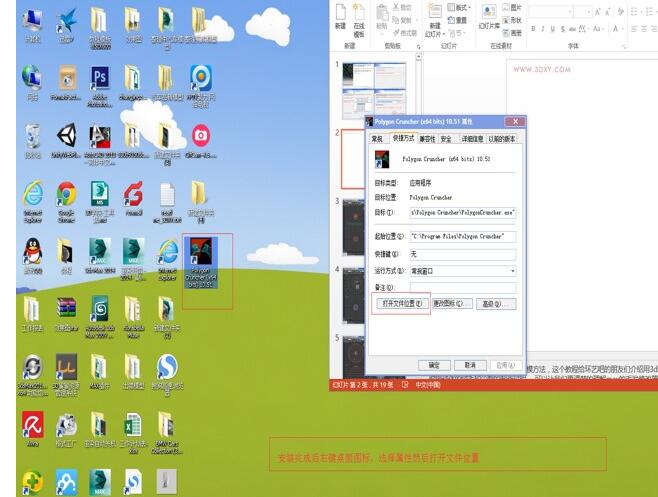Click Cancel (取消) in properties dialog
This screenshot has width=658, height=497.
[470, 365]
